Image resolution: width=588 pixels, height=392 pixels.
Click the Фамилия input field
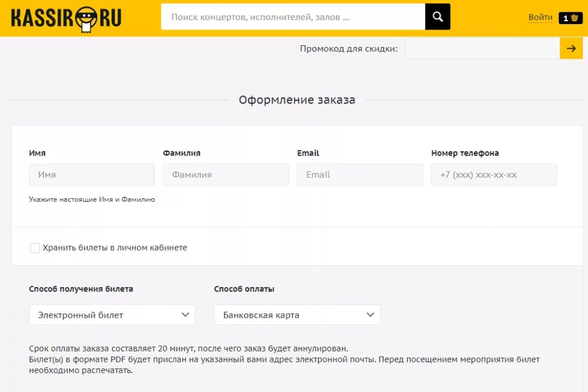pyautogui.click(x=226, y=175)
